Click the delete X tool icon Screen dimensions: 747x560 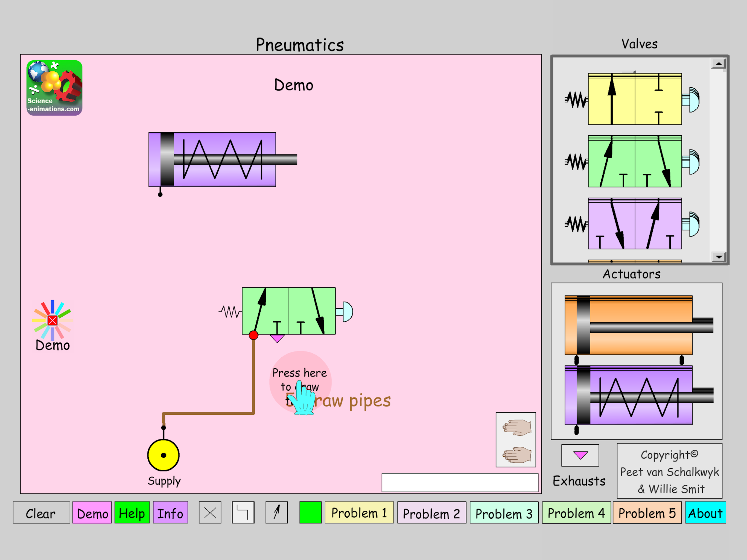(x=210, y=513)
